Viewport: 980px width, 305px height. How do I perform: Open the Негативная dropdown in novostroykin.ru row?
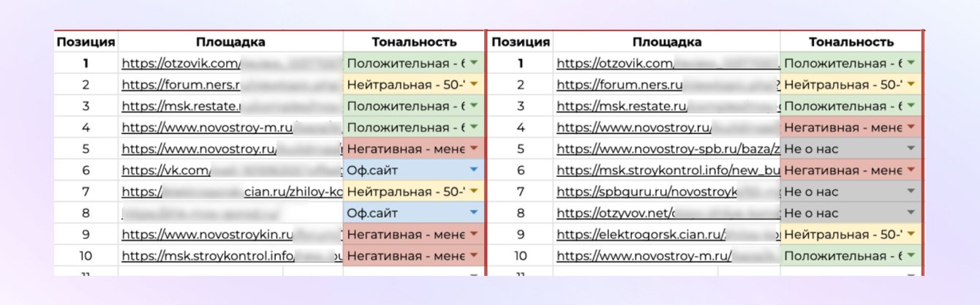pos(474,235)
